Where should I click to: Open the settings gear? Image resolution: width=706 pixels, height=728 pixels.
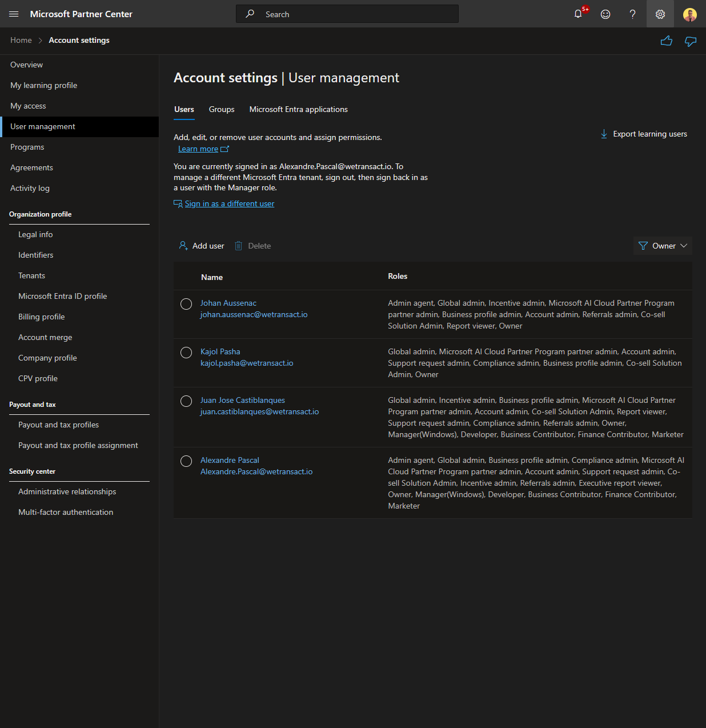point(660,14)
